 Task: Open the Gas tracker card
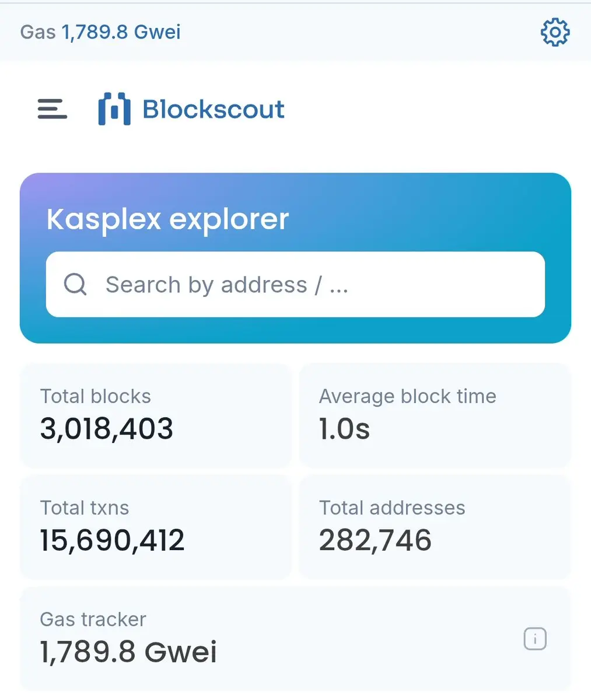click(x=295, y=638)
